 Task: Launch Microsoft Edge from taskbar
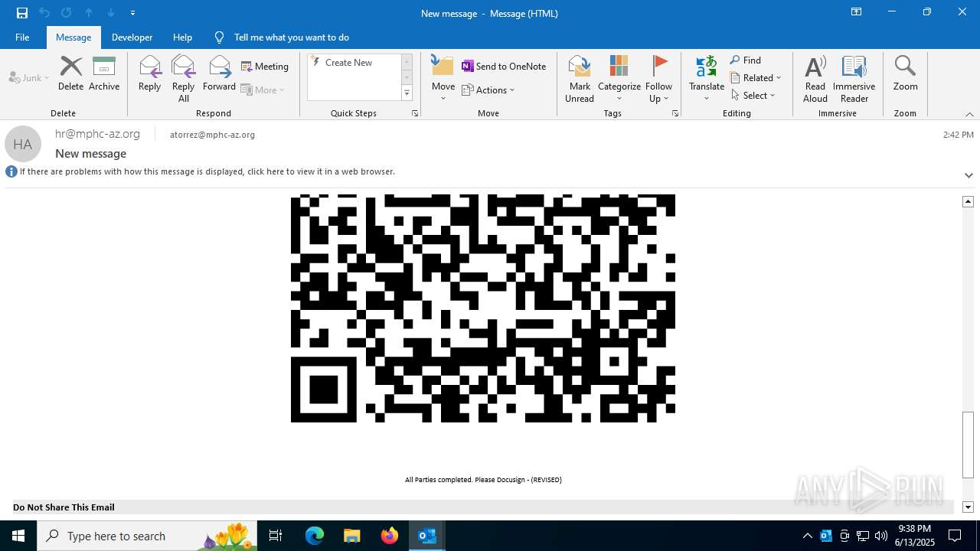click(315, 536)
